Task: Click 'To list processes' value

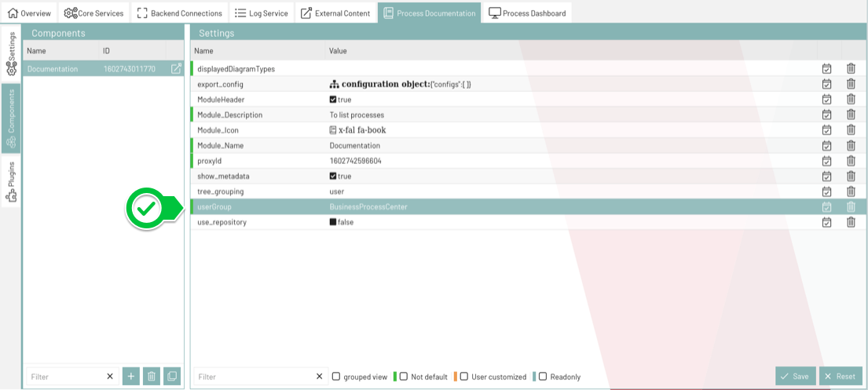Action: pyautogui.click(x=357, y=115)
